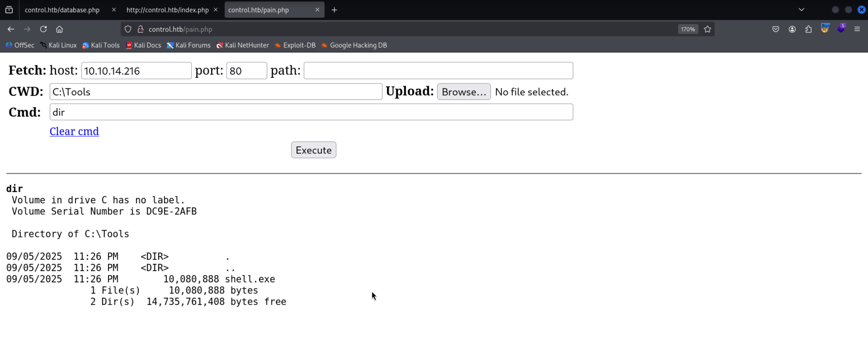Focus the Cmd input field

click(x=311, y=112)
